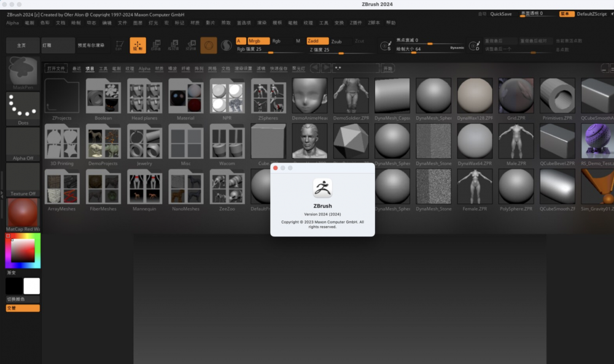Viewport: 614px width, 364px height.
Task: Open the Dots stroke picker
Action: pos(23,109)
